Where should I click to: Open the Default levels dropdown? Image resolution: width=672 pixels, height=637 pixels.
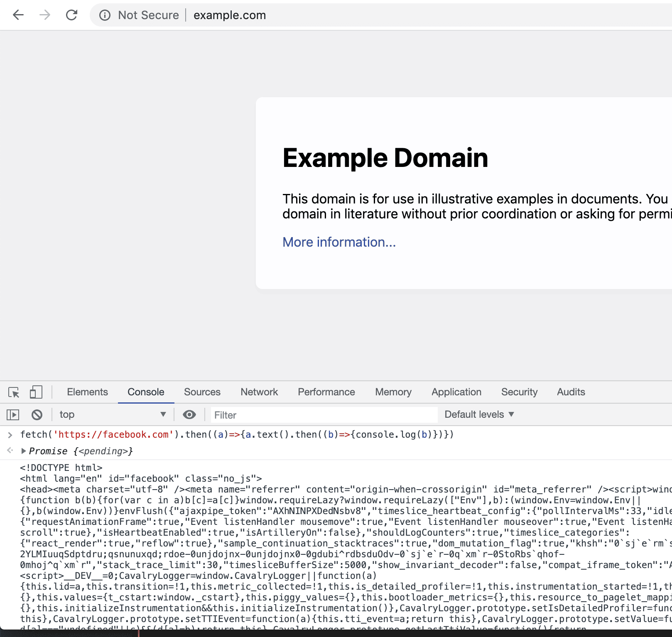(479, 414)
